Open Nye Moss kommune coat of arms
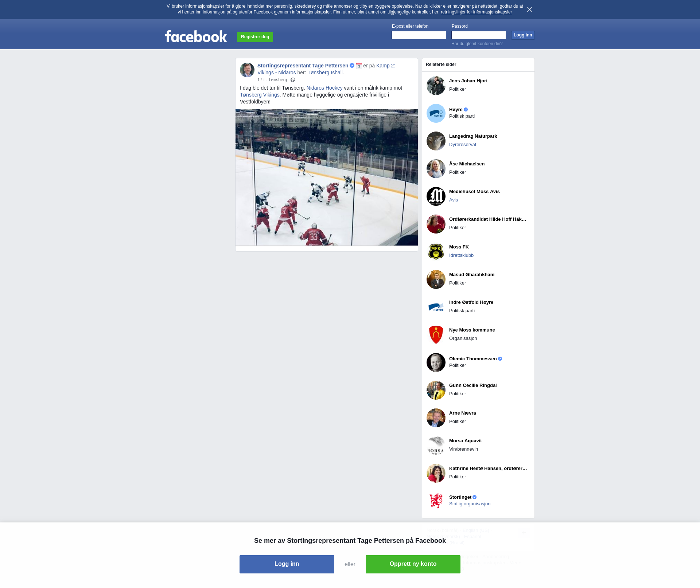 436,335
